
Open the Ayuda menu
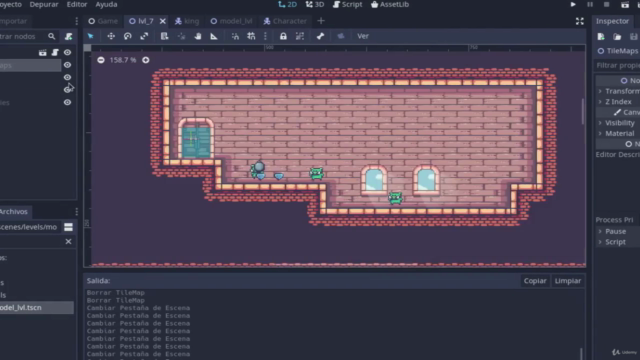point(106,4)
